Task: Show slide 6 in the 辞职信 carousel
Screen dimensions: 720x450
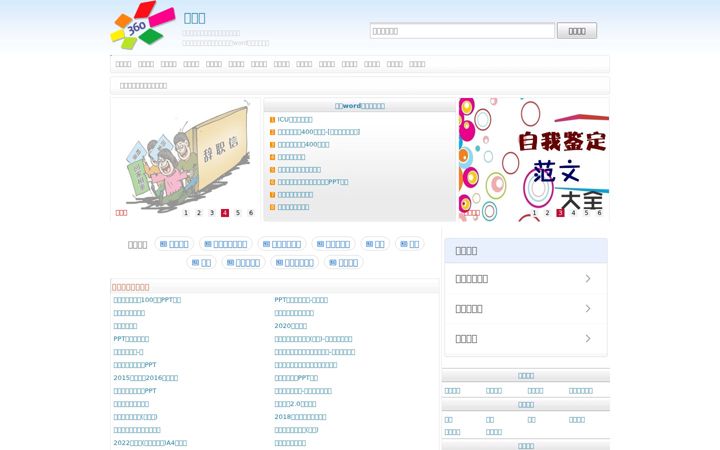Action: pyautogui.click(x=251, y=213)
